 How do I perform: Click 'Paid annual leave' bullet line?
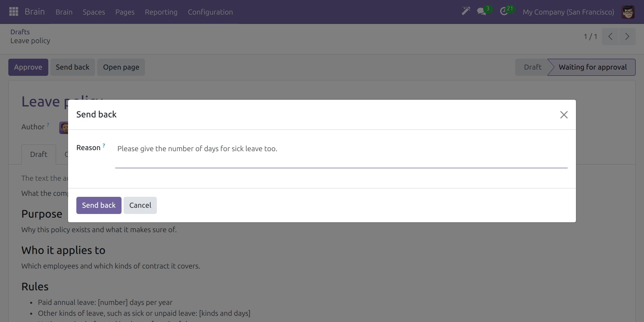(x=105, y=303)
